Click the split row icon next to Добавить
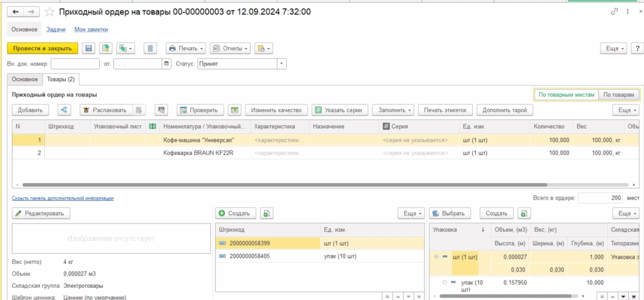This screenshot has width=644, height=300. coord(64,110)
